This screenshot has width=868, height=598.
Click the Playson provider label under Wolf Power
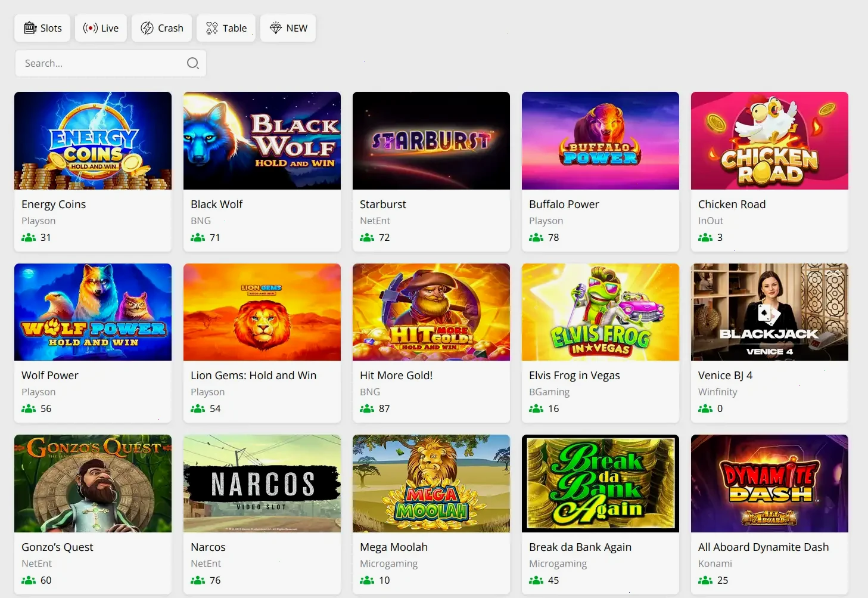click(38, 392)
